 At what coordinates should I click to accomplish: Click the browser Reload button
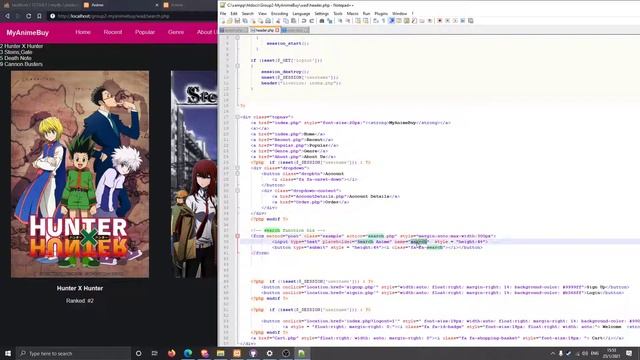28,16
